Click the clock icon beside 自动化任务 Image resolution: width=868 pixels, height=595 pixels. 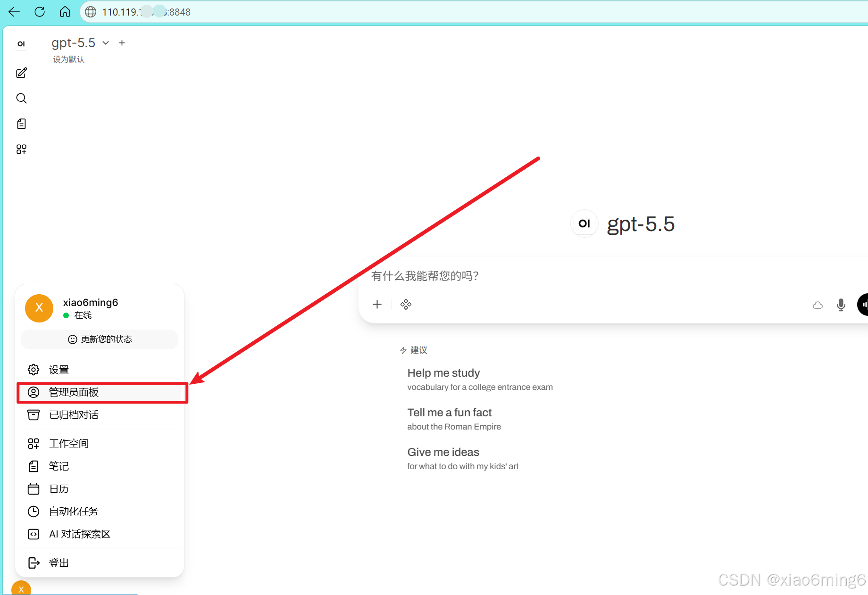click(x=33, y=511)
